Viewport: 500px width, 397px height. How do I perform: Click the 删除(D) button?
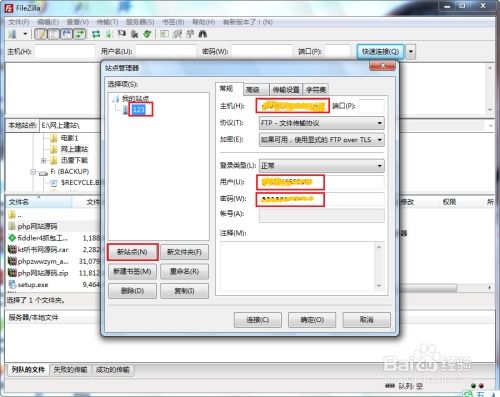click(132, 291)
